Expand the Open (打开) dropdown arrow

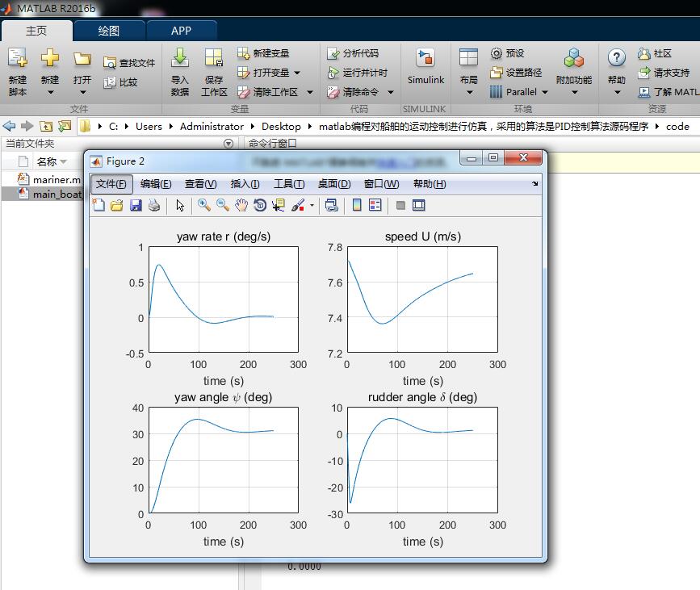point(82,92)
